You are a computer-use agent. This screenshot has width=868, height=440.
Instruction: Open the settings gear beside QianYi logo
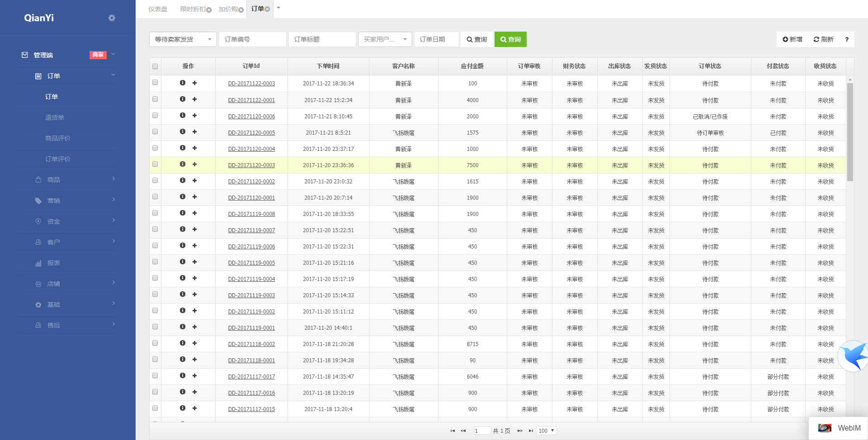(x=112, y=18)
